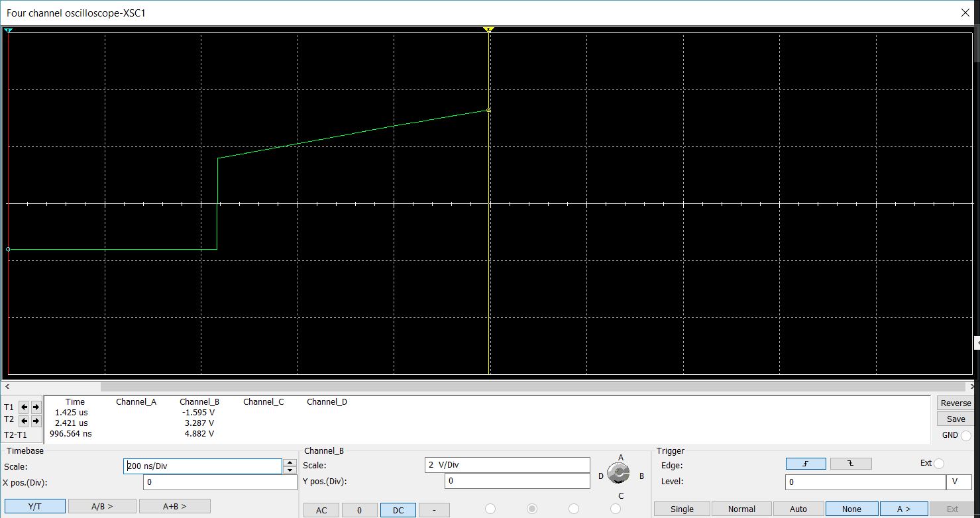This screenshot has height=518, width=980.
Task: Click the Channel_B Scale field
Action: (x=507, y=465)
